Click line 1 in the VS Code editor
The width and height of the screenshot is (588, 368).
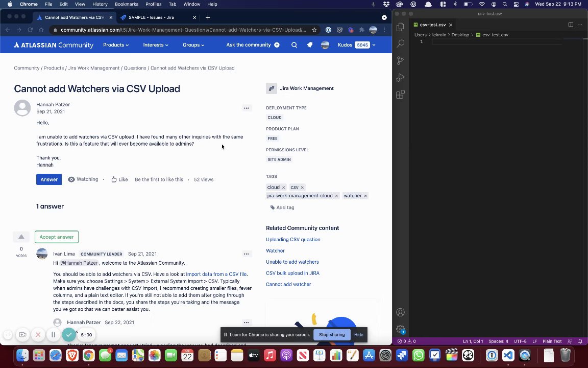497,42
